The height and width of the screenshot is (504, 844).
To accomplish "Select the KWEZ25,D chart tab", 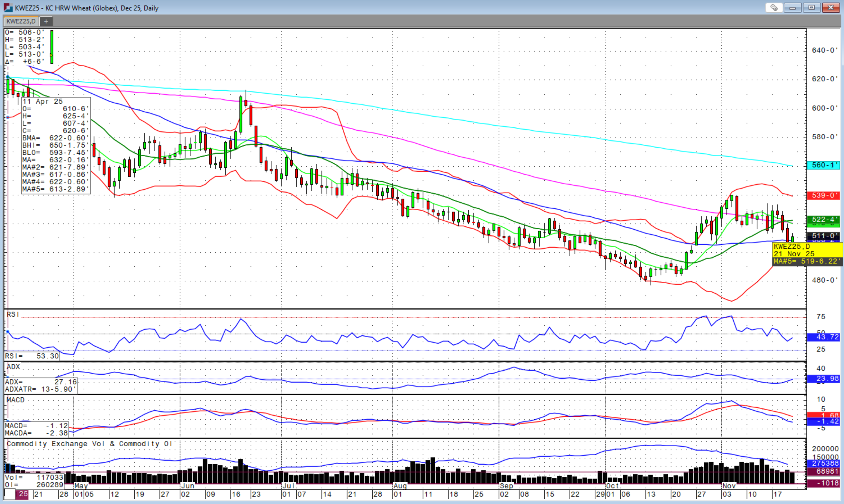I will [21, 21].
